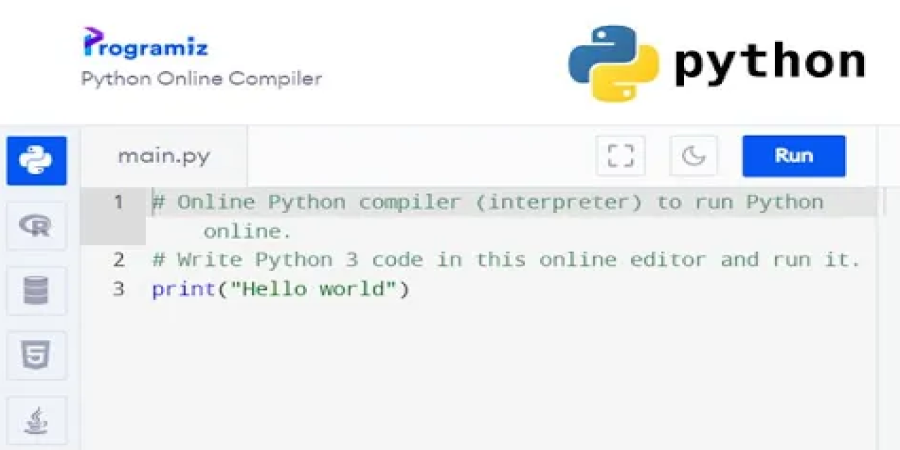Click the Python logo image
This screenshot has height=450, width=900.
click(x=614, y=63)
